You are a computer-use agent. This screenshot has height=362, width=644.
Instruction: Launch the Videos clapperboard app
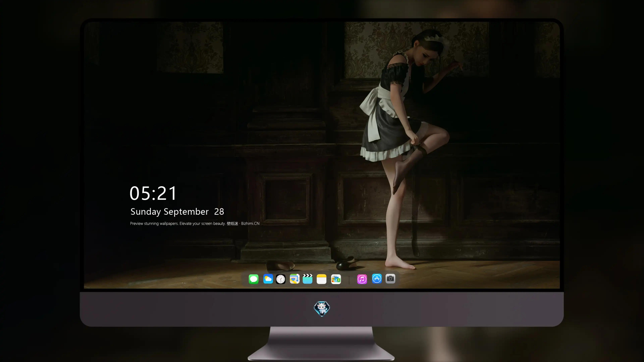(x=308, y=279)
